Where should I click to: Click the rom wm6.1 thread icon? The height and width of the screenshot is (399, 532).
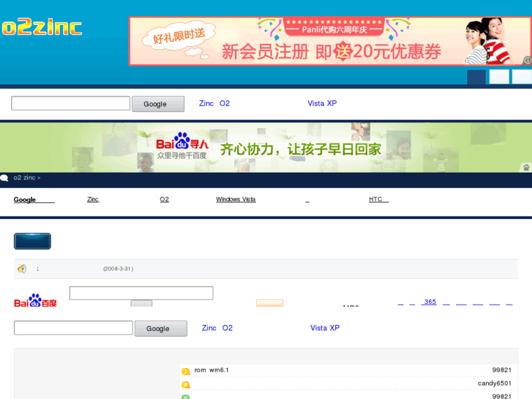(186, 371)
